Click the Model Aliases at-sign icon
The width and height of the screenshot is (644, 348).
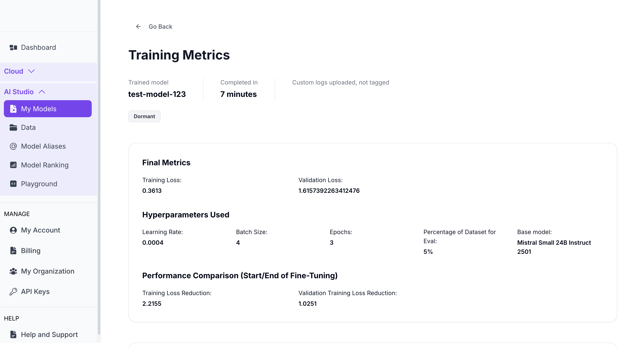(13, 146)
